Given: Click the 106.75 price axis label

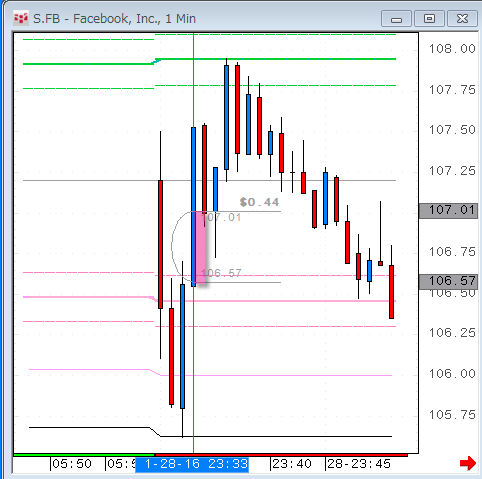Looking at the screenshot, I should 452,252.
